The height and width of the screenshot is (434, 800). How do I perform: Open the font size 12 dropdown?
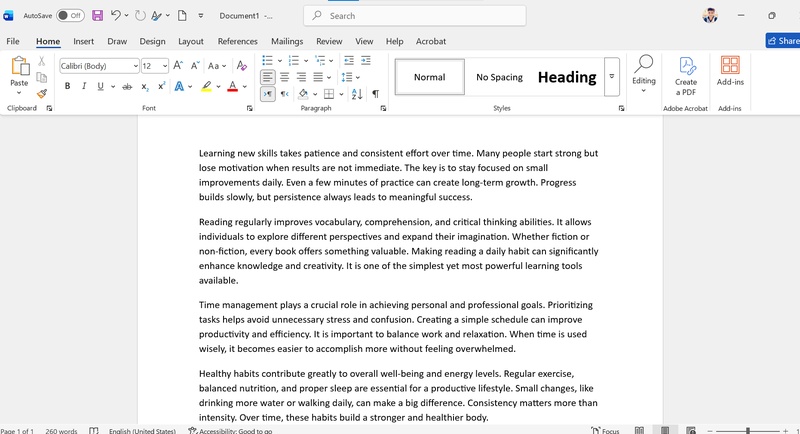click(165, 66)
